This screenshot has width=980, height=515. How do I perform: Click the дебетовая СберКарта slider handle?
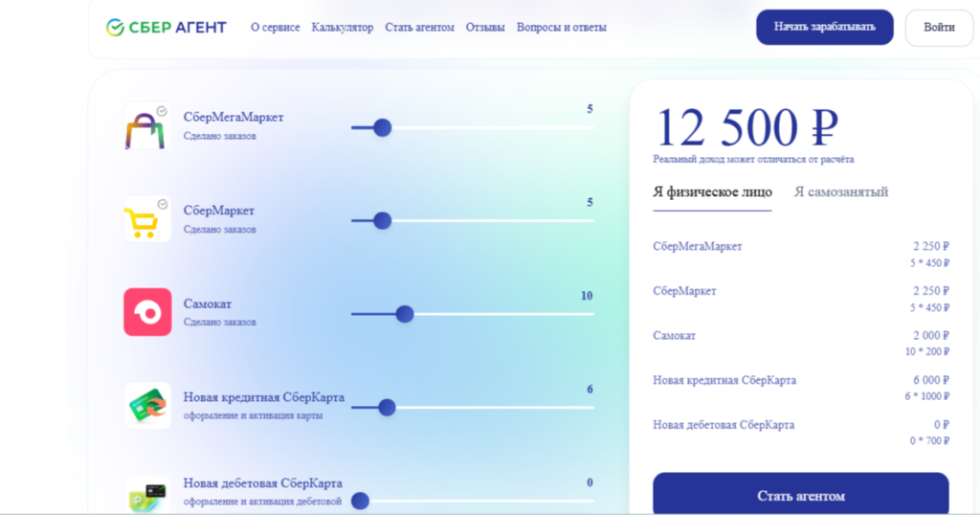click(x=360, y=501)
